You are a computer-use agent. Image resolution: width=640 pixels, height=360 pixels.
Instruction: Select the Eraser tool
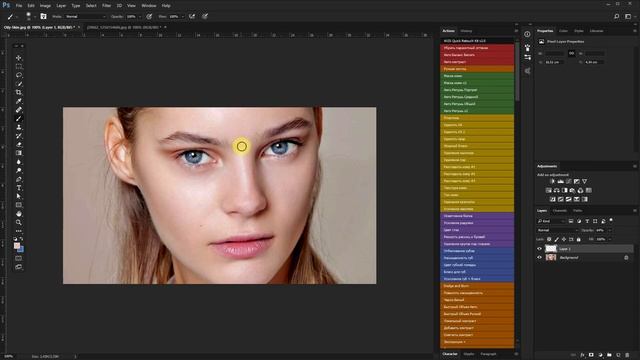point(18,144)
